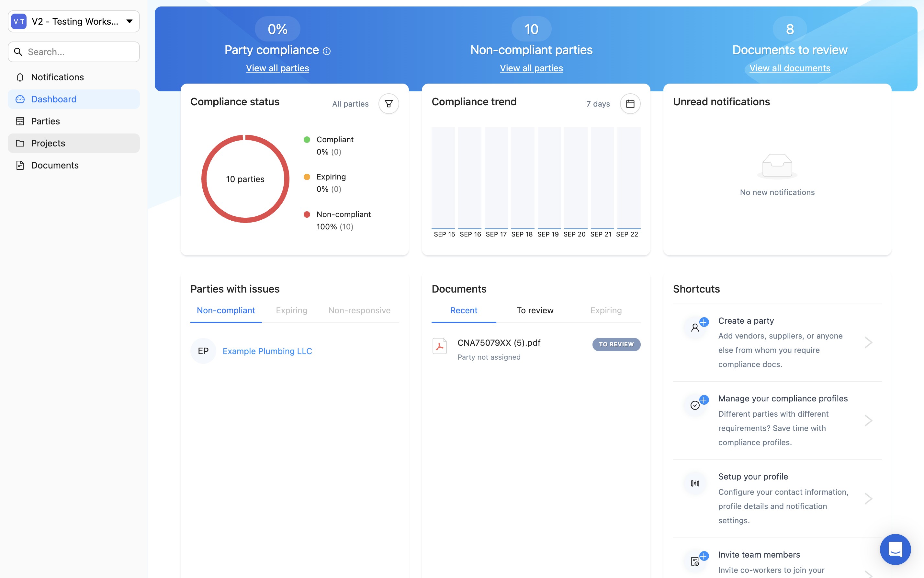Switch to the Non-responsive tab

click(359, 310)
